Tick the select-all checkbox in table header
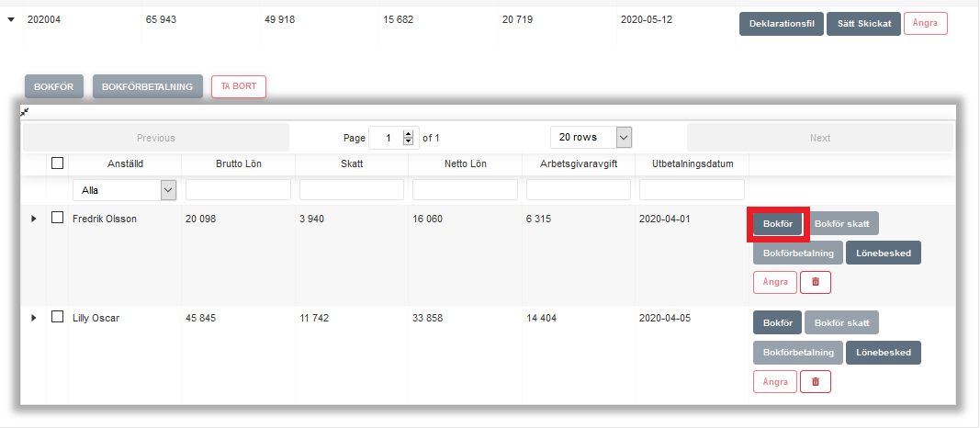This screenshot has height=428, width=980. (58, 163)
